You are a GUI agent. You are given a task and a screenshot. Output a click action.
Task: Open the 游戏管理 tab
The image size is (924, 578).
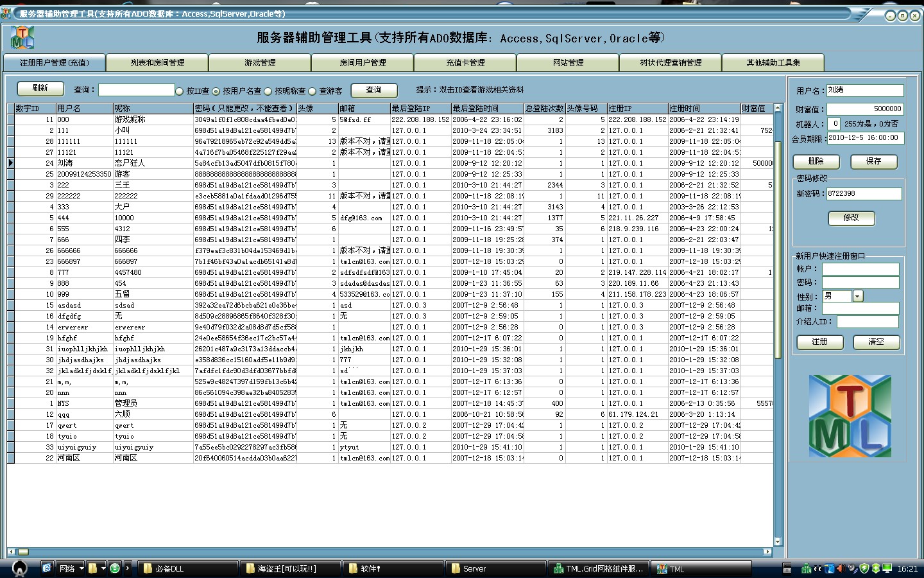coord(260,63)
